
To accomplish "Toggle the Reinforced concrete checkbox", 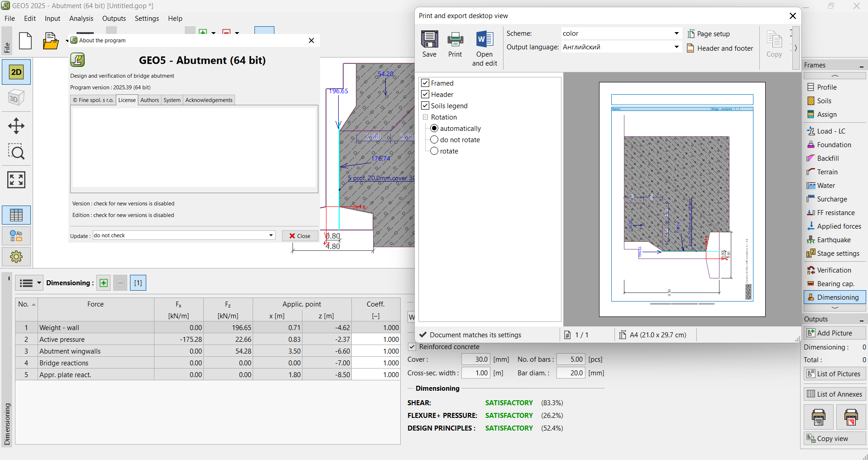I will pos(412,347).
